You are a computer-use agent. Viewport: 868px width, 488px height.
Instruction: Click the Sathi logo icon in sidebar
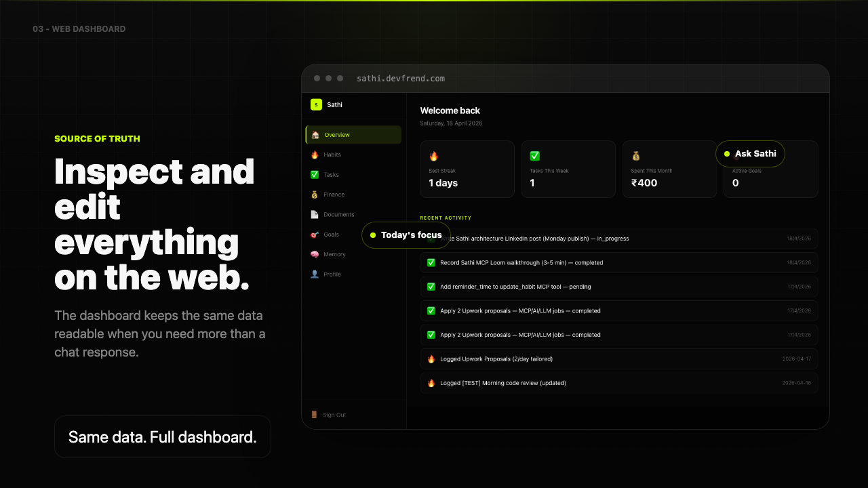pyautogui.click(x=316, y=104)
